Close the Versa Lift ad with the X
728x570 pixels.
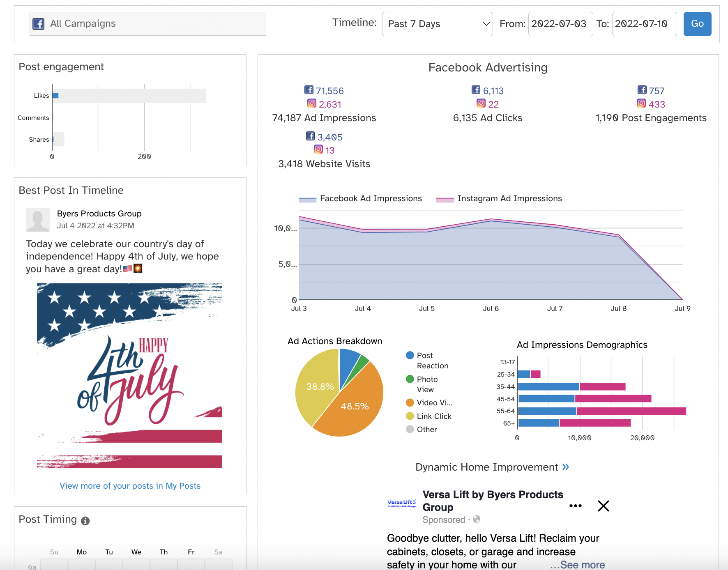pyautogui.click(x=604, y=506)
